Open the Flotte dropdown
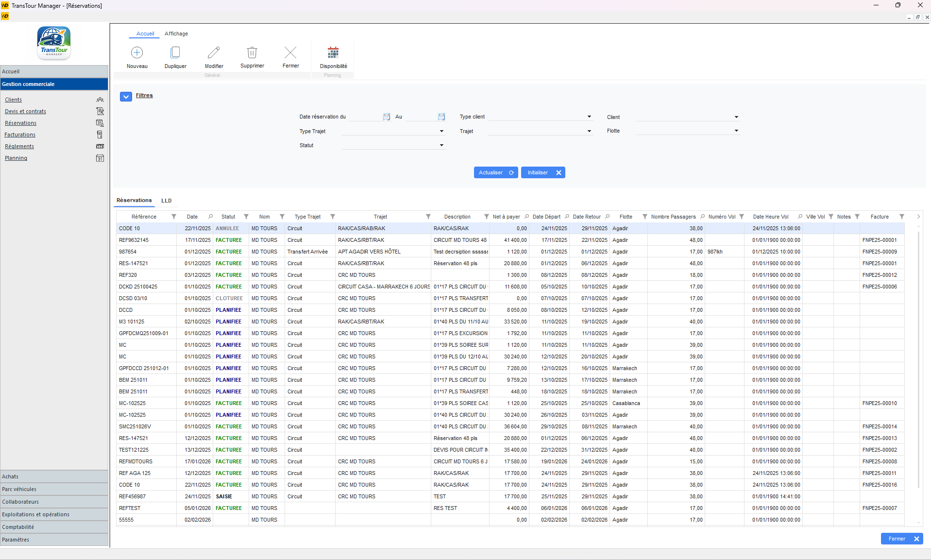 [x=736, y=131]
